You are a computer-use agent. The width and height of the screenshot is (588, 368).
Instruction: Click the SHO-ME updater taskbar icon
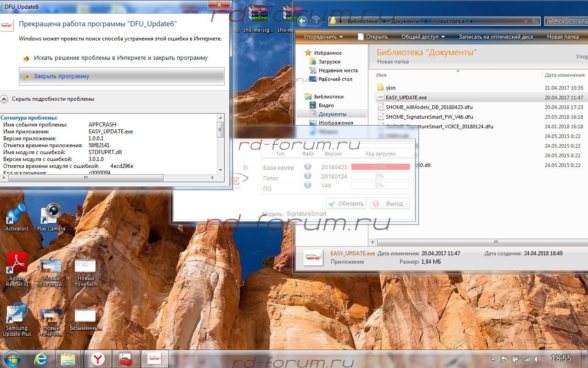tap(154, 359)
